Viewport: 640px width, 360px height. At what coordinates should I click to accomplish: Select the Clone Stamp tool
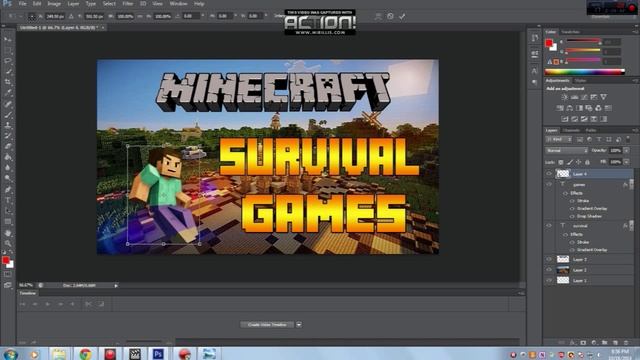[x=8, y=125]
